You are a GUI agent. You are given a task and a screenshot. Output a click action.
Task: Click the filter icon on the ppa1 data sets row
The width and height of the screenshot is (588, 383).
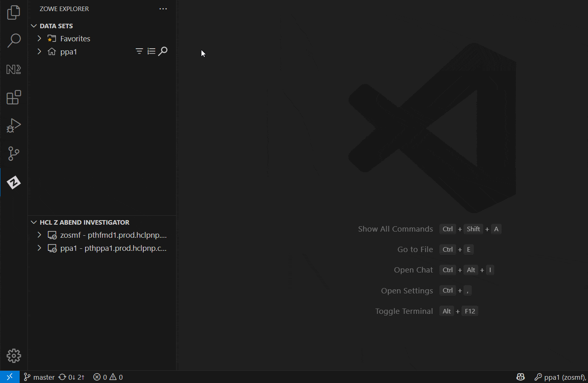139,51
